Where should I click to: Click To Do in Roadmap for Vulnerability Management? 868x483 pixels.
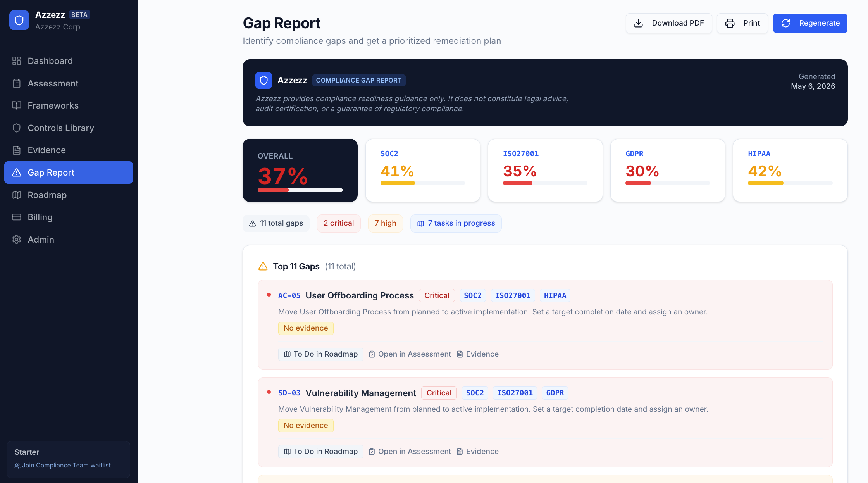pos(321,452)
